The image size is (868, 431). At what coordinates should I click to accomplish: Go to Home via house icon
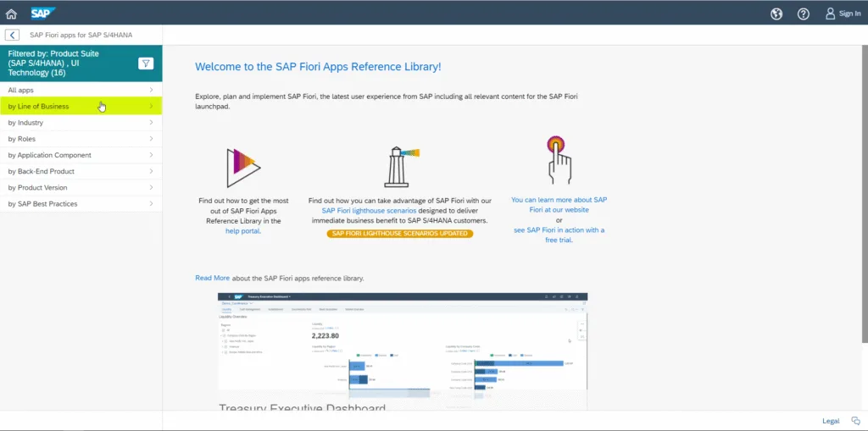click(x=11, y=14)
